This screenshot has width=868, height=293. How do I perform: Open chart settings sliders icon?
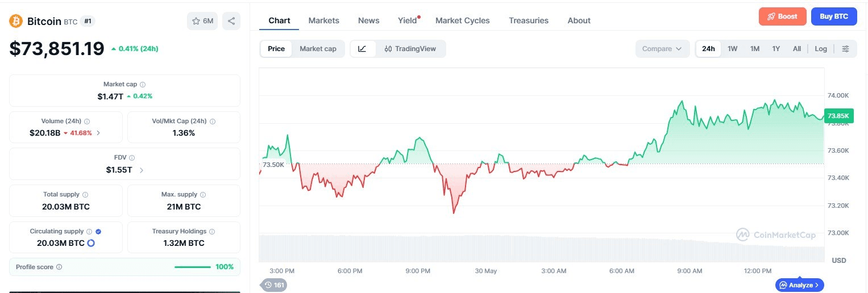tap(845, 49)
